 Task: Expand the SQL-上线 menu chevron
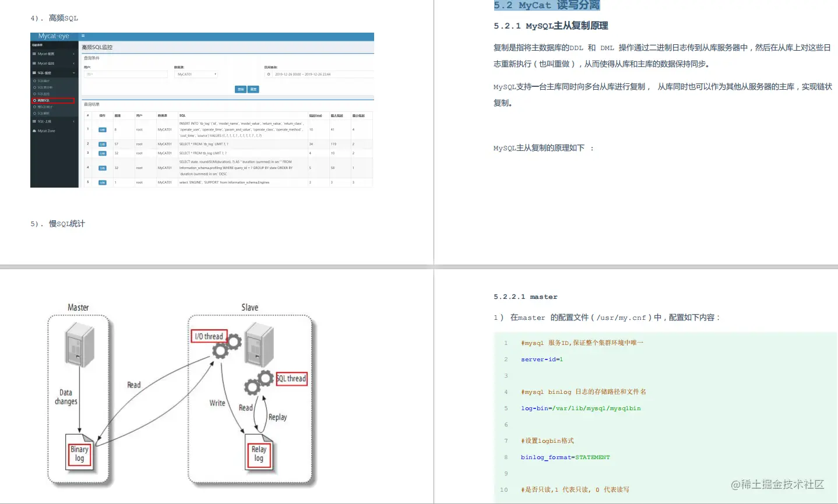(73, 121)
